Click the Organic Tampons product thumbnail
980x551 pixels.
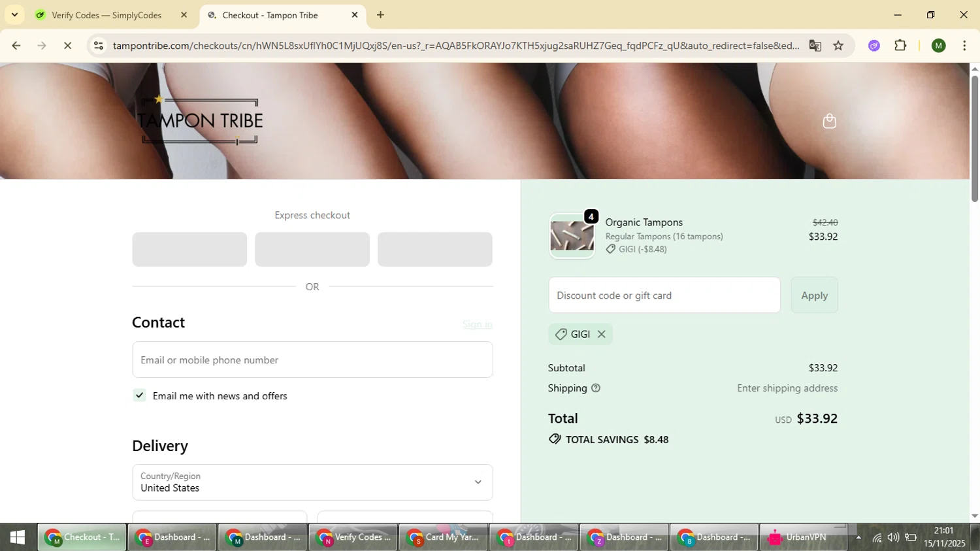pos(572,236)
